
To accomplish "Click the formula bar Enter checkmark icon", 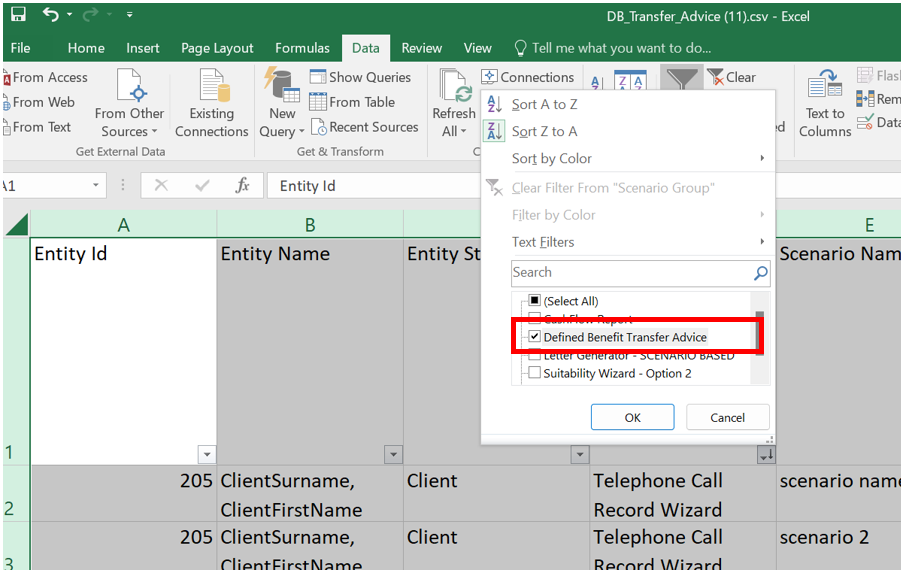I will pos(202,186).
